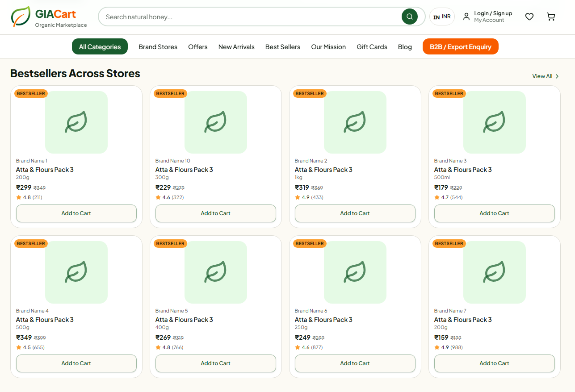Open Brand Name 1 product leaf image
The height and width of the screenshot is (392, 575).
76,122
